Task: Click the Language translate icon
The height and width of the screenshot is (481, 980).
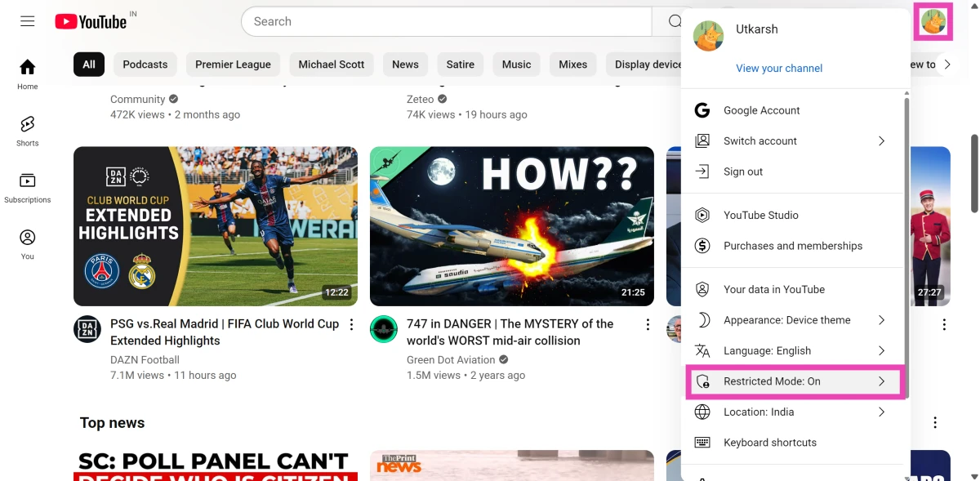Action: tap(702, 350)
